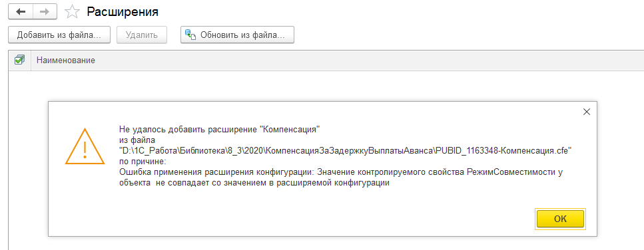Viewport: 644px width, 250px height.
Task: Click the 'Добавить из файла...' button
Action: point(59,35)
